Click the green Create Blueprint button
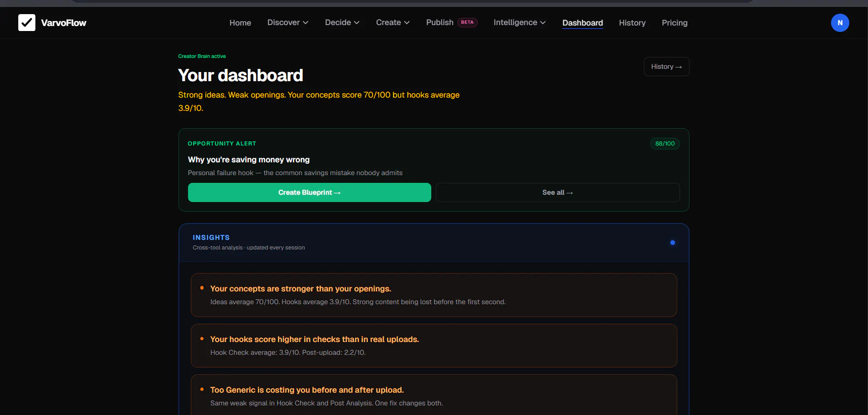Viewport: 868px width, 415px height. (x=309, y=192)
